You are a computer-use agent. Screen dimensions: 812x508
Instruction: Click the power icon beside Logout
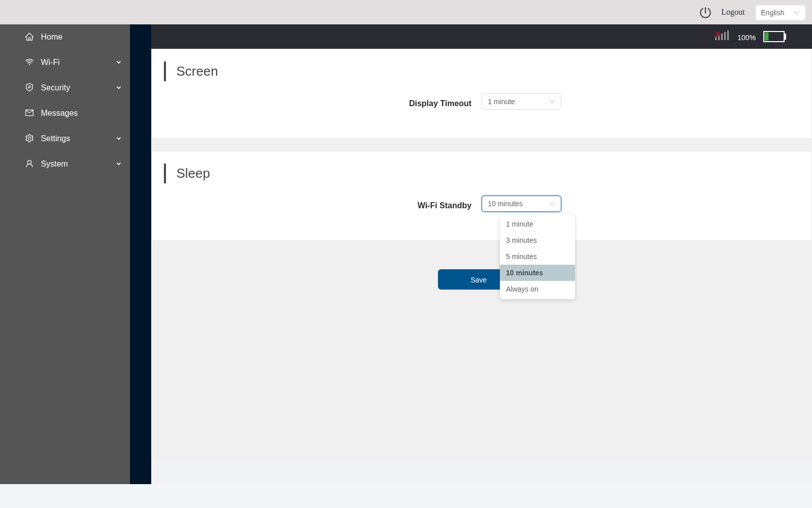coord(705,12)
